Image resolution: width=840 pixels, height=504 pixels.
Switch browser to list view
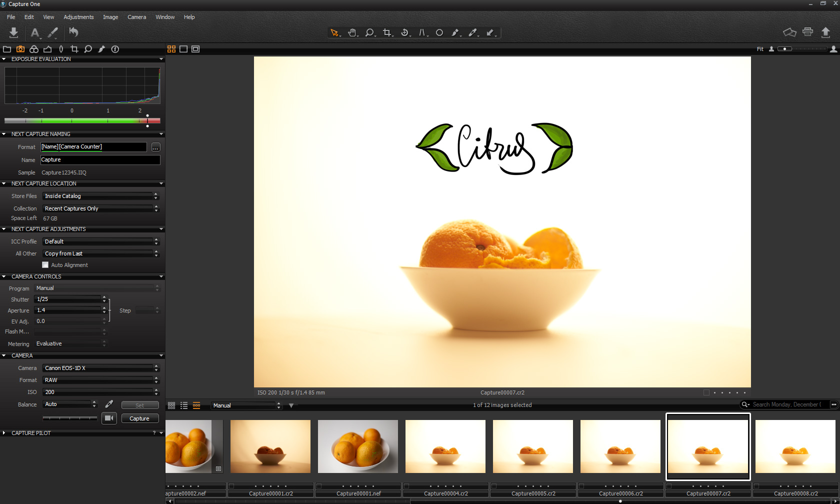point(184,405)
